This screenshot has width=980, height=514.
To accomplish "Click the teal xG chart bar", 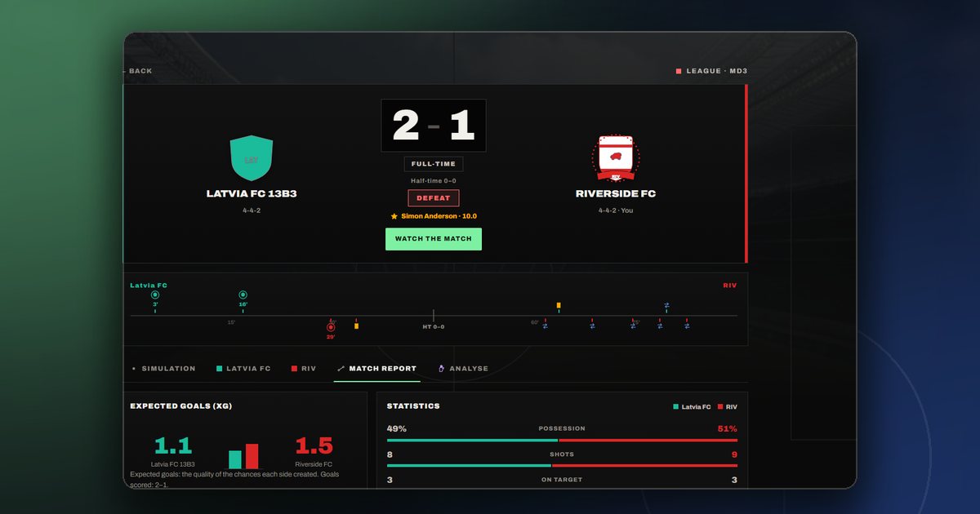I will tap(235, 459).
